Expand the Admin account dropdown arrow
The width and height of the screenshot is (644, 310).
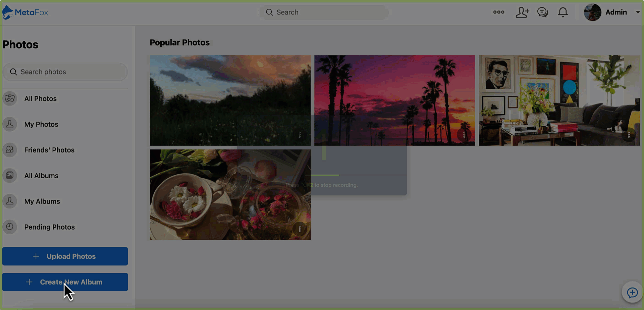point(638,12)
